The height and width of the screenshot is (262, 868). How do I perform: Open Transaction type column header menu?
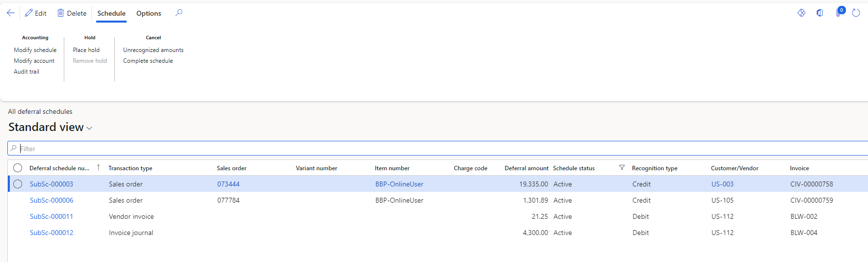131,168
